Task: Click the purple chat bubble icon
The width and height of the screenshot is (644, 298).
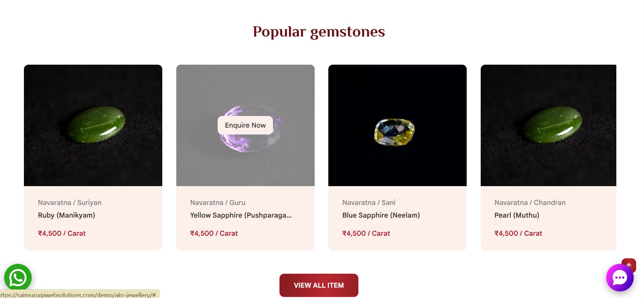Action: [x=619, y=277]
